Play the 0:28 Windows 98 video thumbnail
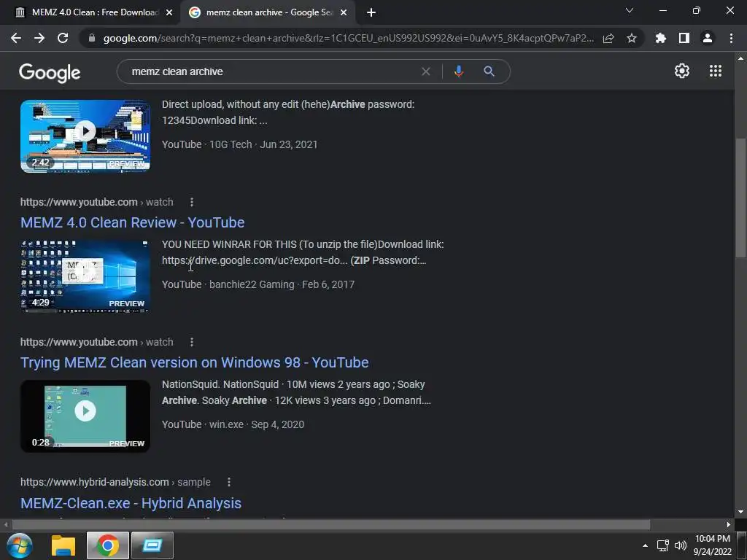 tap(85, 416)
